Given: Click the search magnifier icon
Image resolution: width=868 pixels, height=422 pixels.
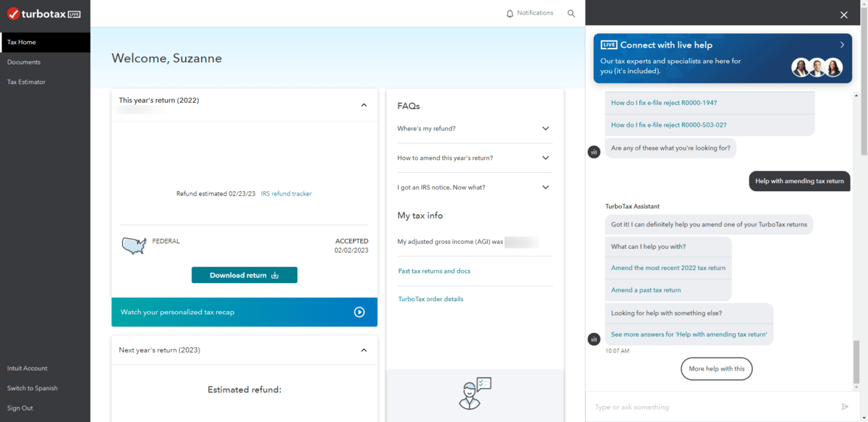Looking at the screenshot, I should (x=571, y=14).
